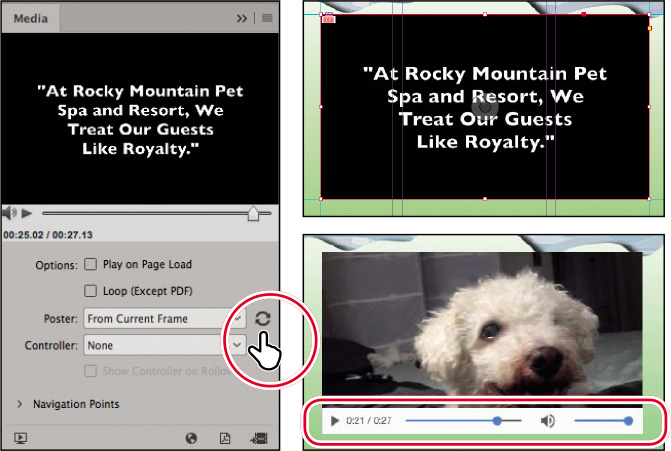Enable Play on Page Load checkbox
Screen dimensions: 671x451
tap(90, 264)
